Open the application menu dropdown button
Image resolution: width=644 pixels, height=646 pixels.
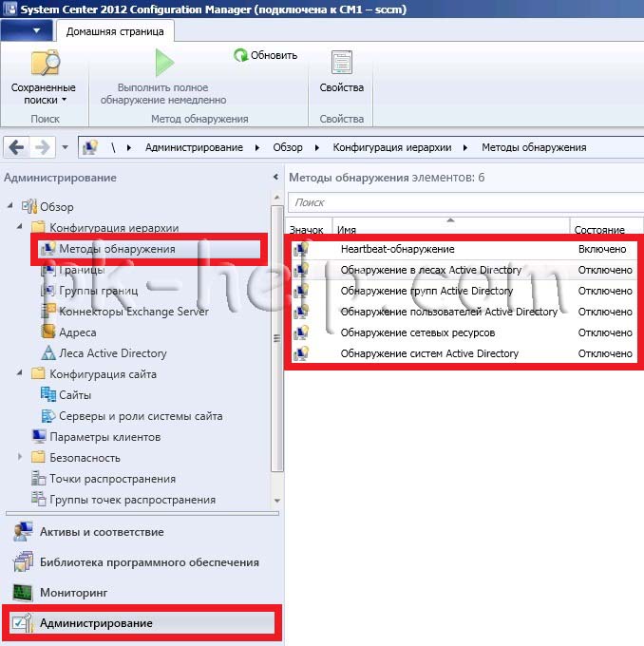click(x=27, y=30)
